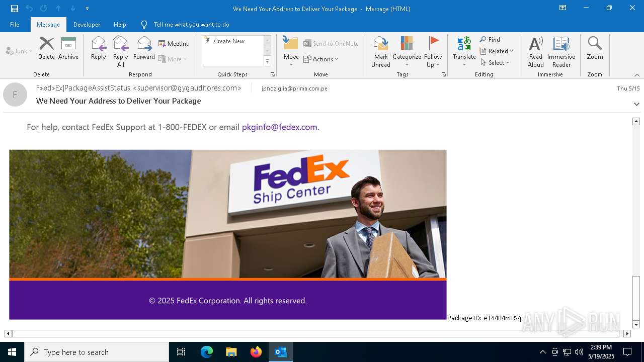This screenshot has height=362, width=644.
Task: Open the Junk dropdown
Action: [x=19, y=51]
